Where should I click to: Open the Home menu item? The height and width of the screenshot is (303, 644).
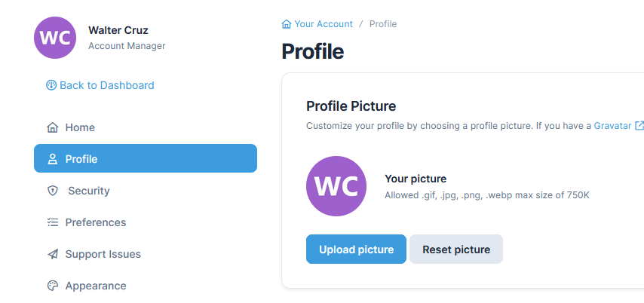[x=80, y=127]
